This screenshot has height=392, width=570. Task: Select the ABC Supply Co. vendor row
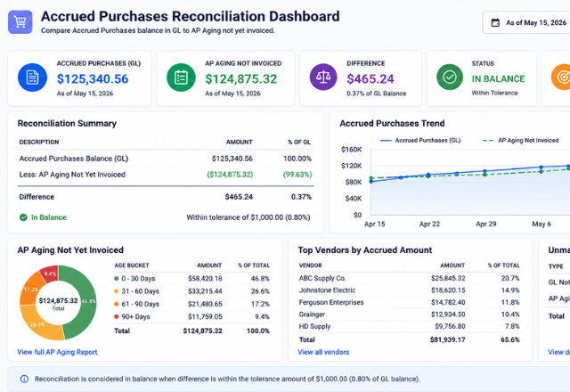pyautogui.click(x=410, y=278)
